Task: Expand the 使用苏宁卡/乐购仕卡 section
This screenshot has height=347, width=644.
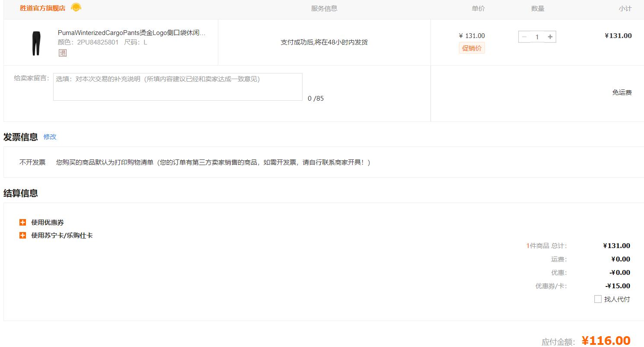Action: pyautogui.click(x=23, y=236)
